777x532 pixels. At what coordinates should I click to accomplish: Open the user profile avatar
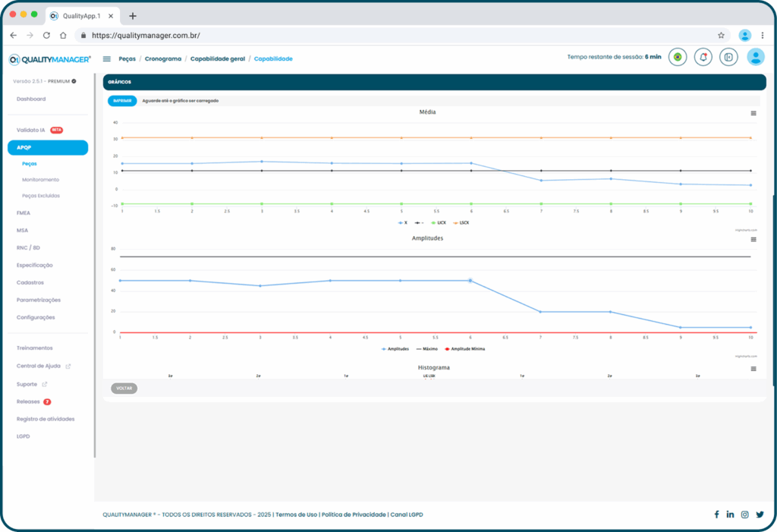(755, 57)
